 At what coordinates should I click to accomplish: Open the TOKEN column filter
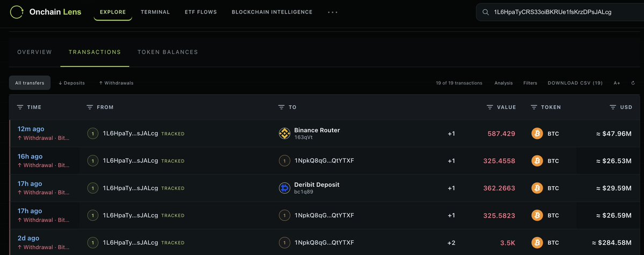click(534, 107)
